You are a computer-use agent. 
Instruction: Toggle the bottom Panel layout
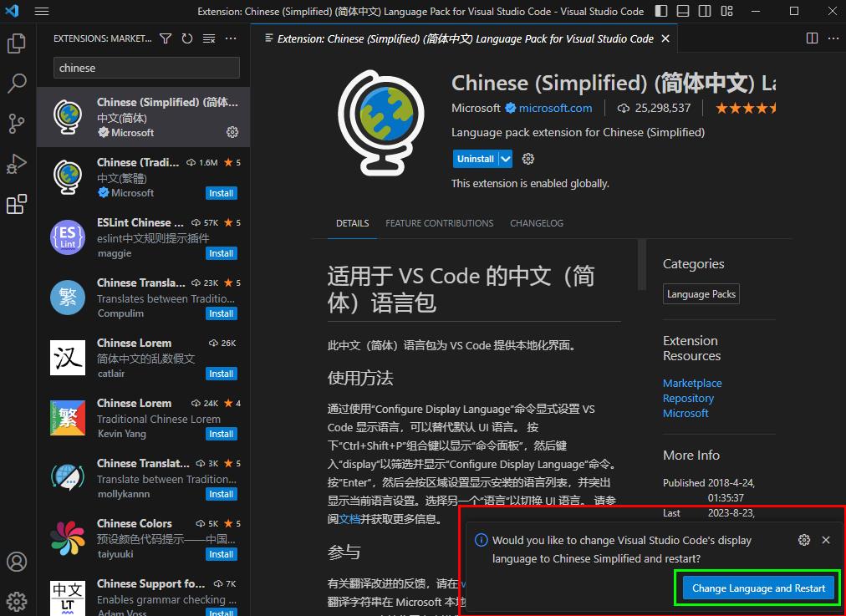click(x=683, y=12)
